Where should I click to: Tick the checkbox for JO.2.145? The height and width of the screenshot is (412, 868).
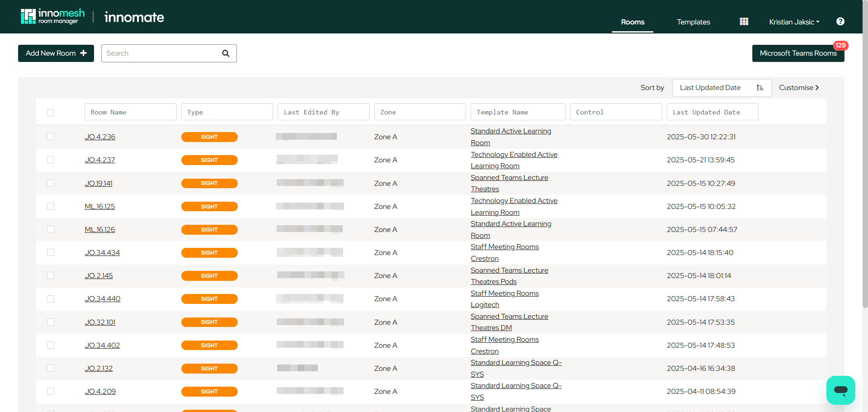(x=51, y=275)
